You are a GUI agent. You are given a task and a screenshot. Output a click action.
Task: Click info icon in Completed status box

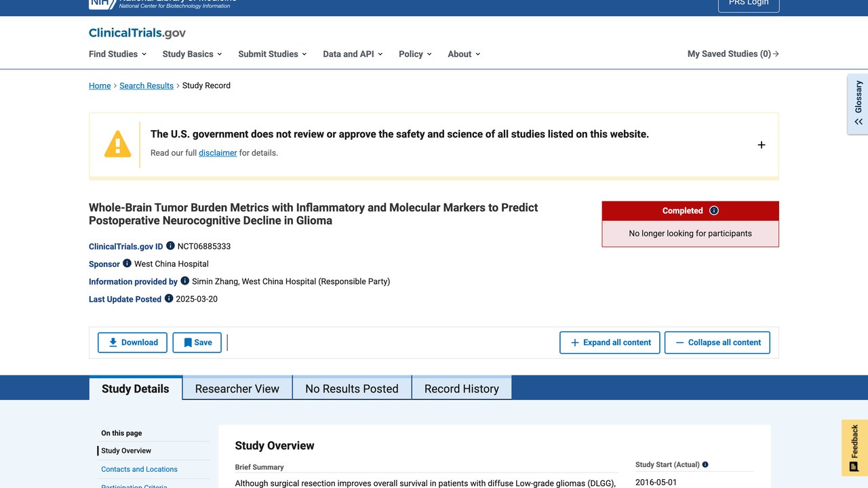[x=713, y=211]
